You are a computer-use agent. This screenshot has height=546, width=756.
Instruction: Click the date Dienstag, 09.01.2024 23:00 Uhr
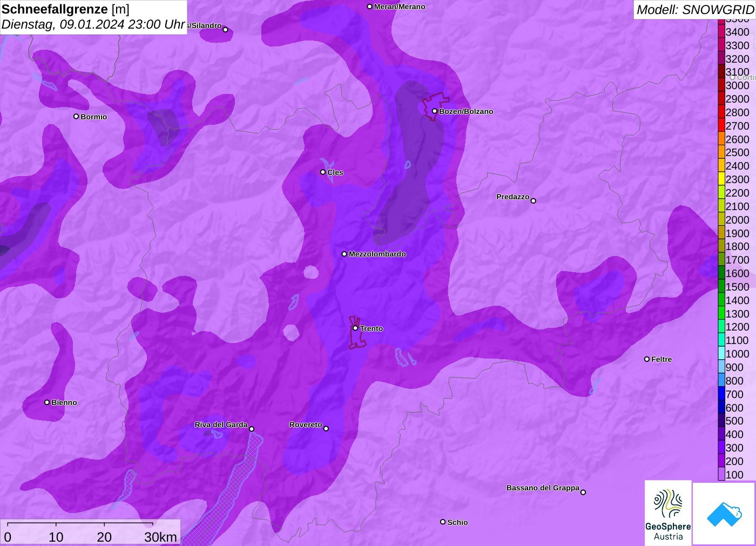(x=93, y=24)
